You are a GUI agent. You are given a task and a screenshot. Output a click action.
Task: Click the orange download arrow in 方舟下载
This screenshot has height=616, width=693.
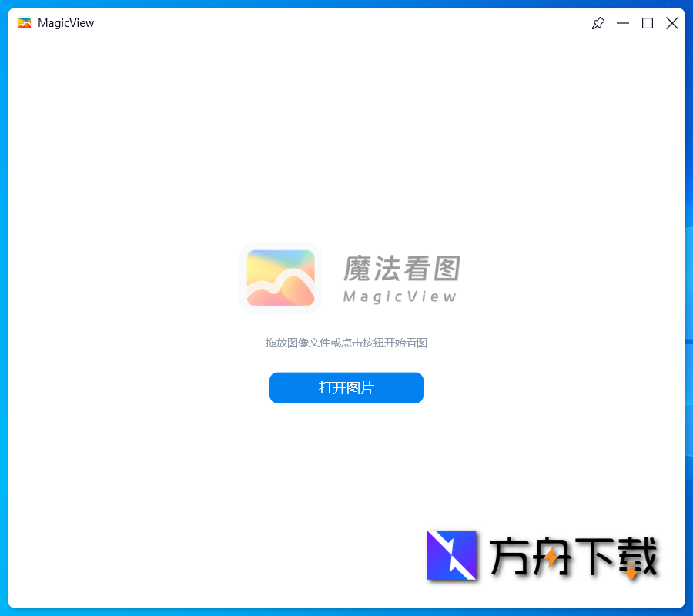tap(630, 571)
